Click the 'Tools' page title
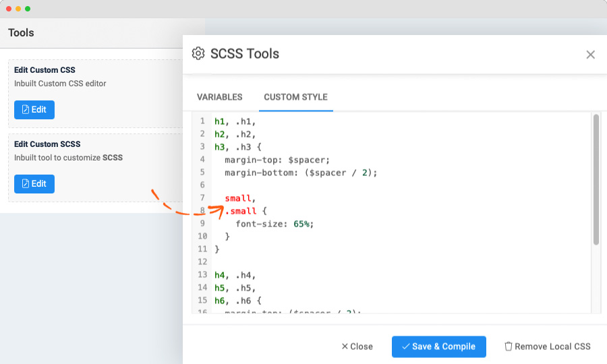607x364 pixels. (x=21, y=32)
